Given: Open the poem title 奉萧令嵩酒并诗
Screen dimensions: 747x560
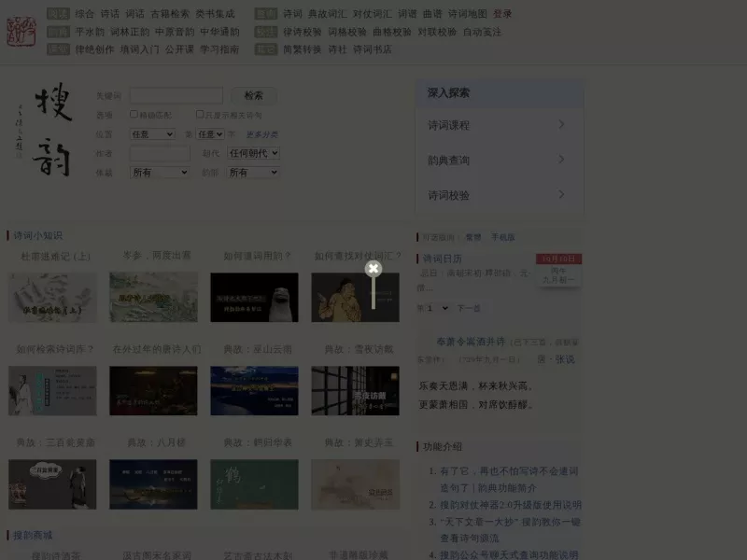Looking at the screenshot, I should [x=472, y=342].
